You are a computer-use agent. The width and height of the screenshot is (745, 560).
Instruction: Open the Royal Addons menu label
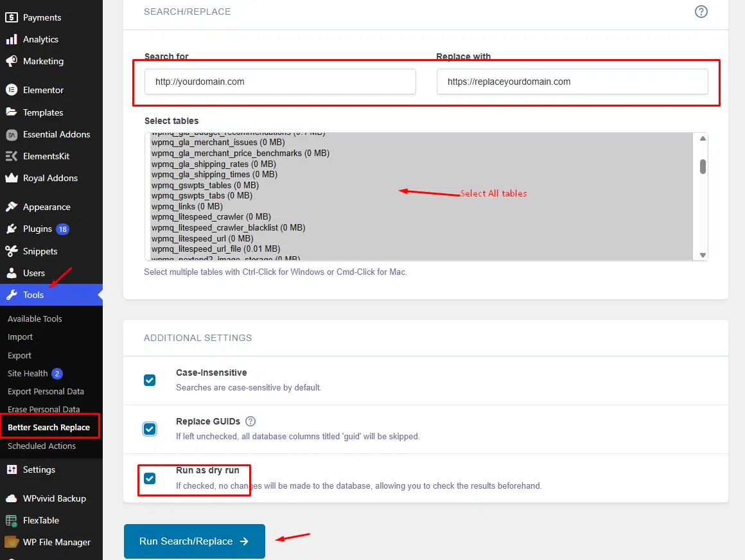(x=50, y=178)
